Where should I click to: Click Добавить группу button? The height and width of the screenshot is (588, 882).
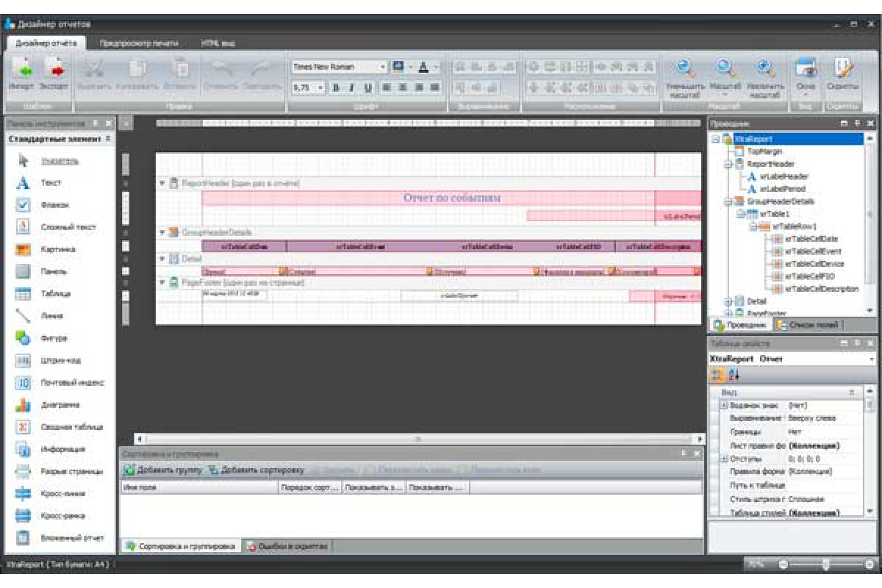tap(163, 470)
